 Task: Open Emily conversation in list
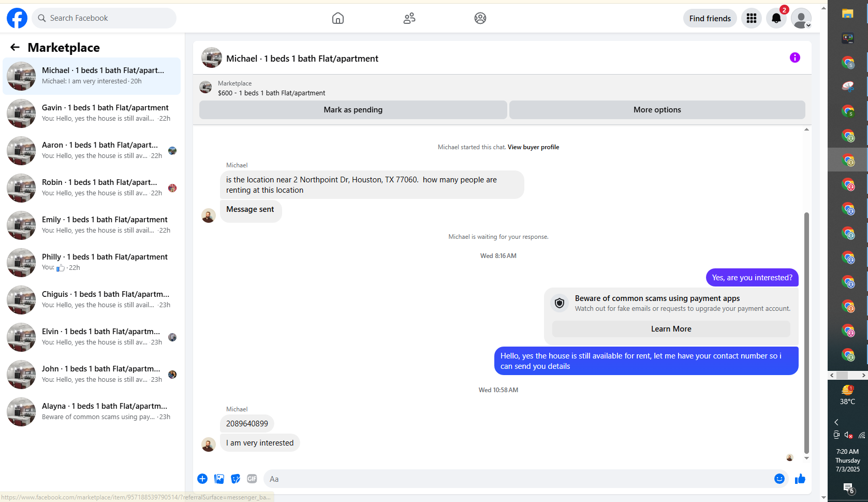click(92, 225)
